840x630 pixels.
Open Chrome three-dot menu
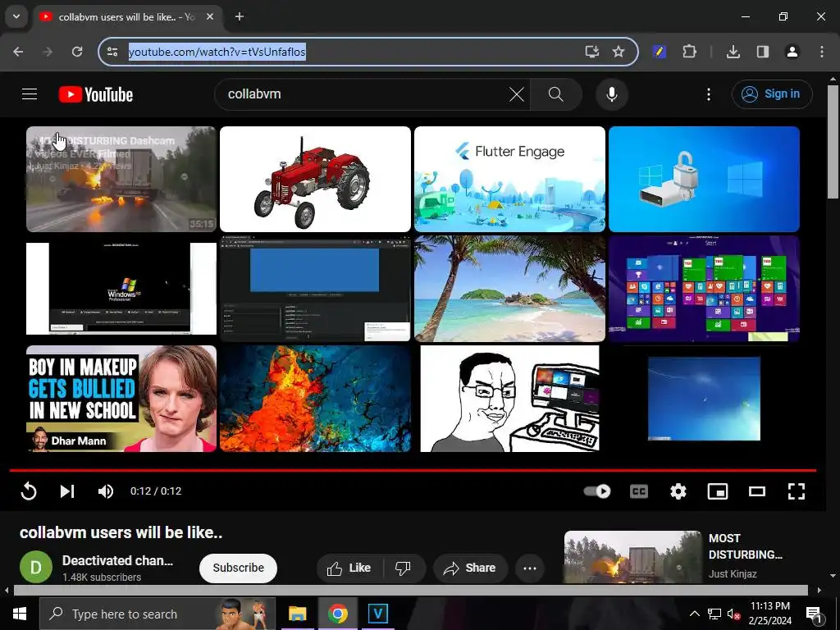click(x=822, y=52)
